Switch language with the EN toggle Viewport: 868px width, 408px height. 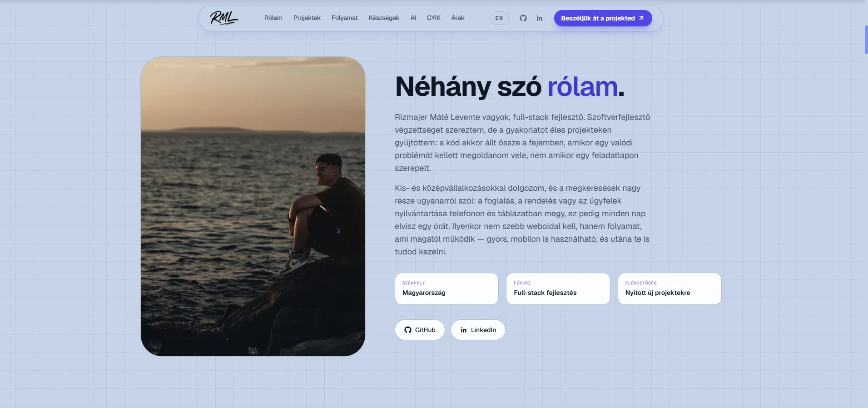pos(499,18)
